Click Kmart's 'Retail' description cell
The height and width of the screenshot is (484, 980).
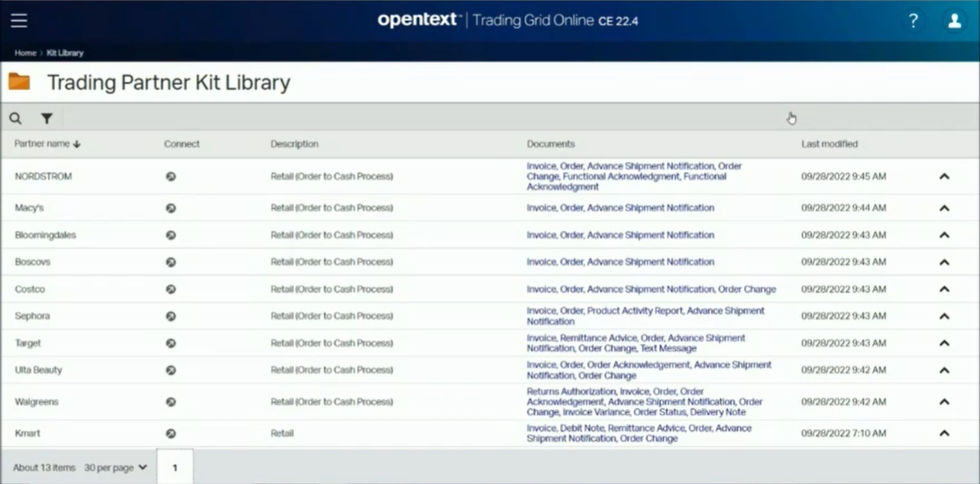[x=282, y=434]
